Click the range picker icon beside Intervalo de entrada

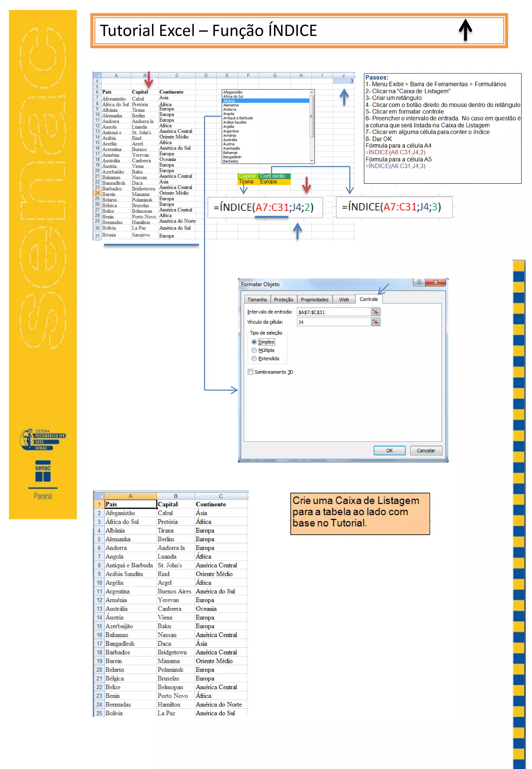375,312
